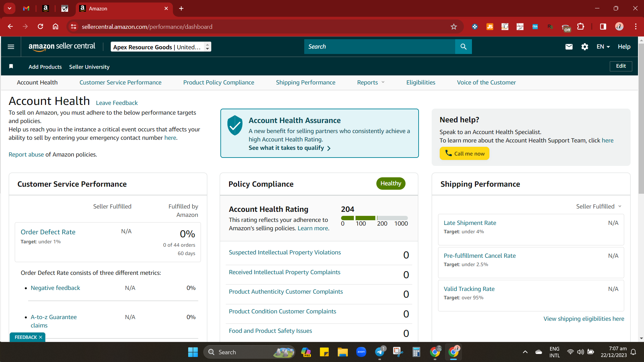The height and width of the screenshot is (362, 644).
Task: Expand the EN language dropdown
Action: 603,47
